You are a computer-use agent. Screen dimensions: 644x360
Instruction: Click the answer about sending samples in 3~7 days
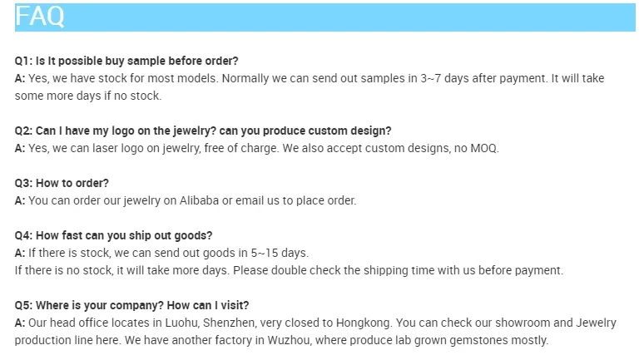point(310,78)
